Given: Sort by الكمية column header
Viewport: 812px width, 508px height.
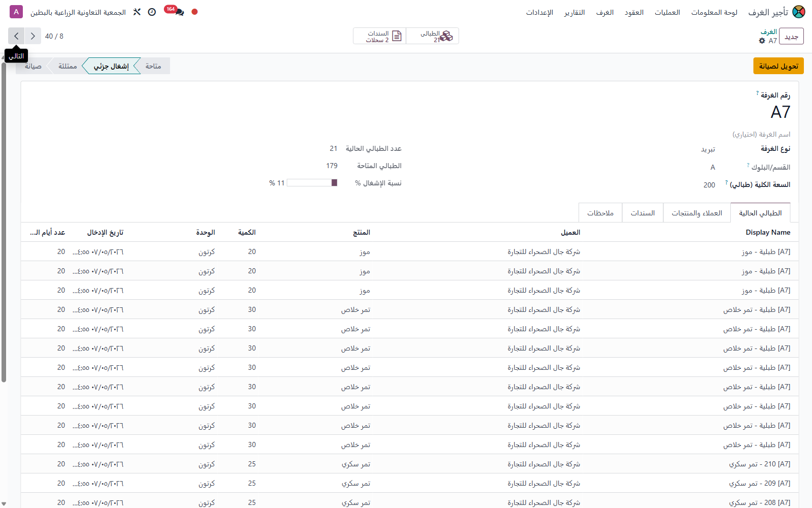Looking at the screenshot, I should tap(247, 232).
